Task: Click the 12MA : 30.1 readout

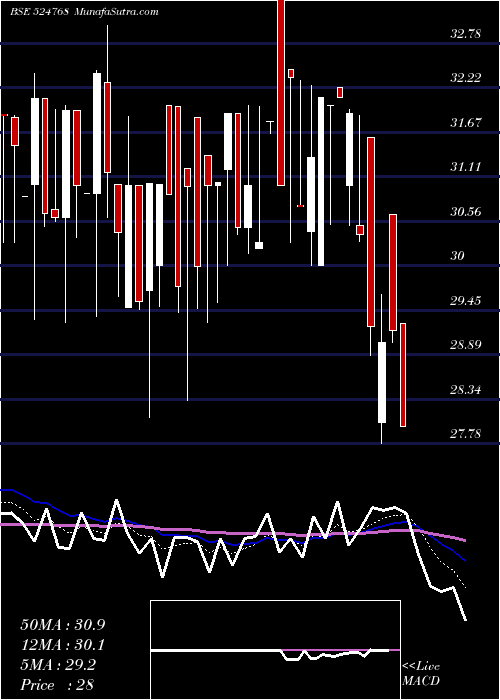Action: coord(63,645)
